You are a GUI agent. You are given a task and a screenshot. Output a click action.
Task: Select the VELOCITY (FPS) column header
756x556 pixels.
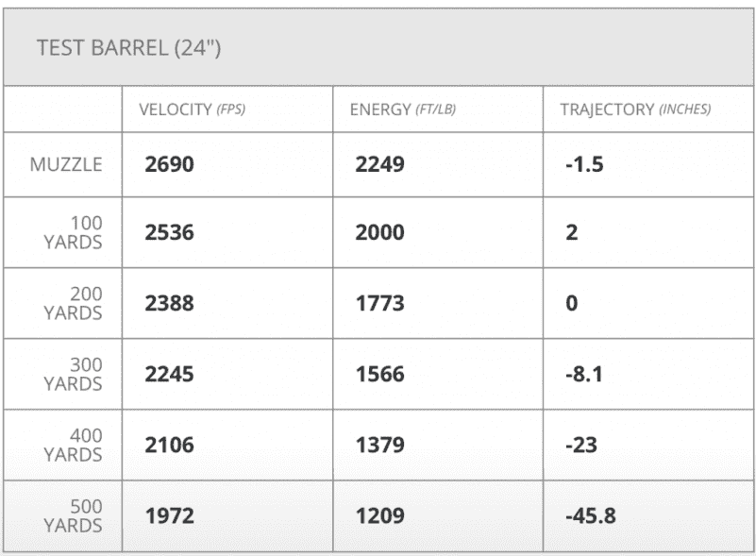click(x=192, y=110)
